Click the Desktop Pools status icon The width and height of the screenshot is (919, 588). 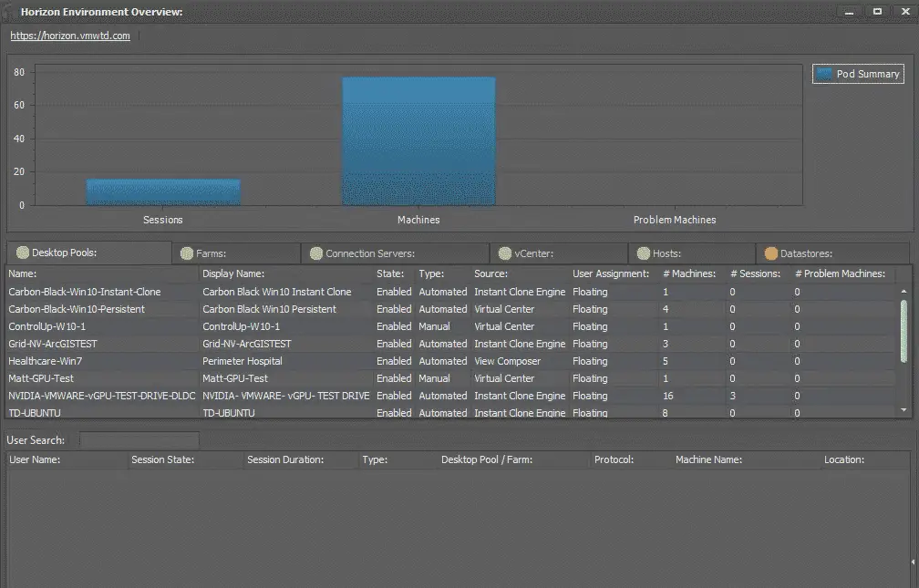23,253
